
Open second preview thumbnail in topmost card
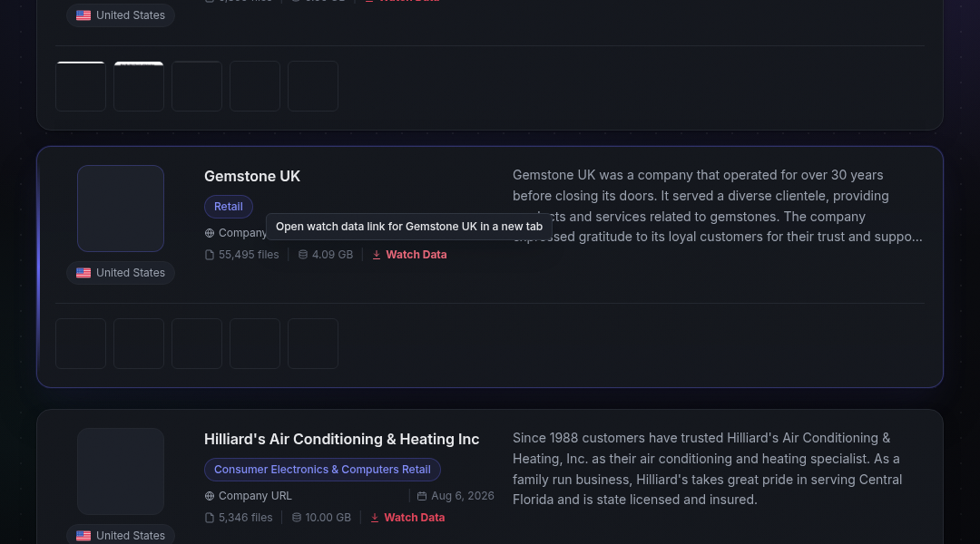tap(139, 86)
